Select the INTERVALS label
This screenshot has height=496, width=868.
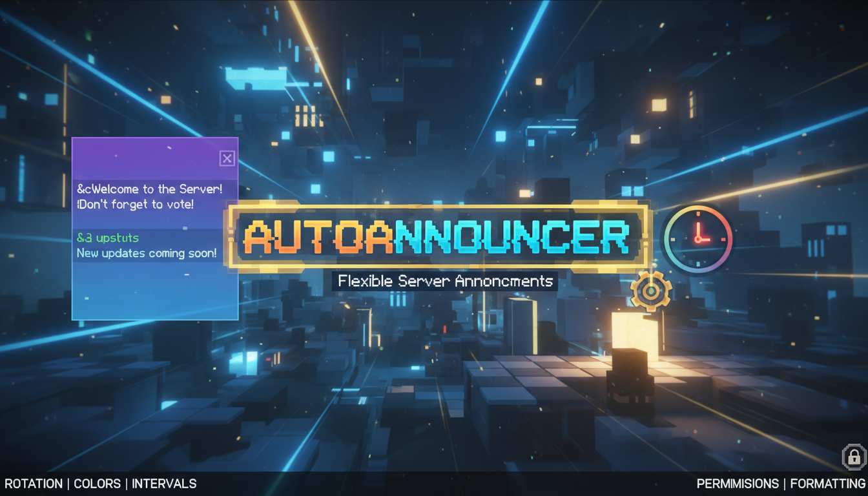pyautogui.click(x=164, y=484)
